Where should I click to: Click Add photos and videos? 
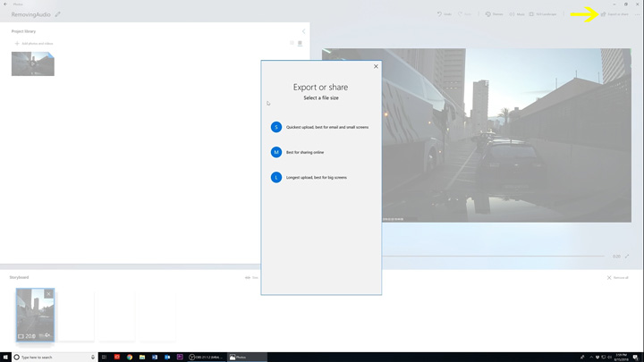click(x=33, y=43)
